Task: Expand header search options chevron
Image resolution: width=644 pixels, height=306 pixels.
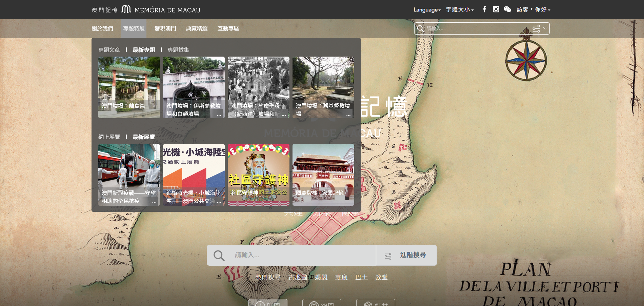Action: [x=545, y=28]
